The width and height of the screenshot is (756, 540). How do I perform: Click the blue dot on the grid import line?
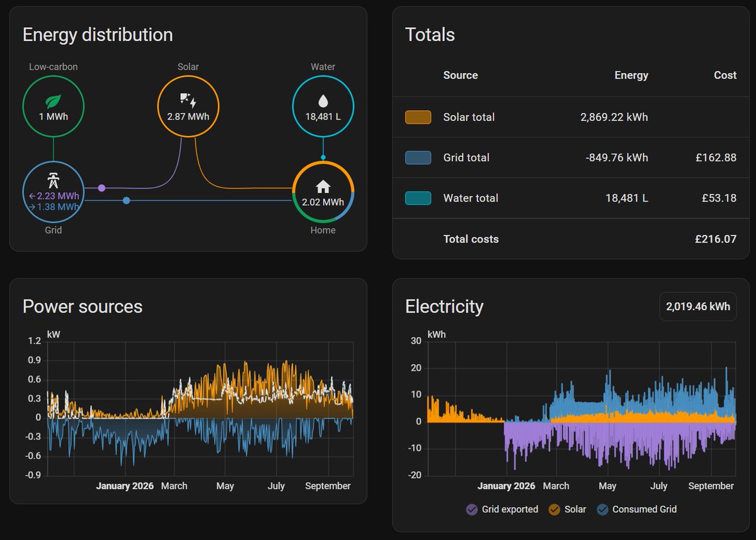tap(127, 200)
